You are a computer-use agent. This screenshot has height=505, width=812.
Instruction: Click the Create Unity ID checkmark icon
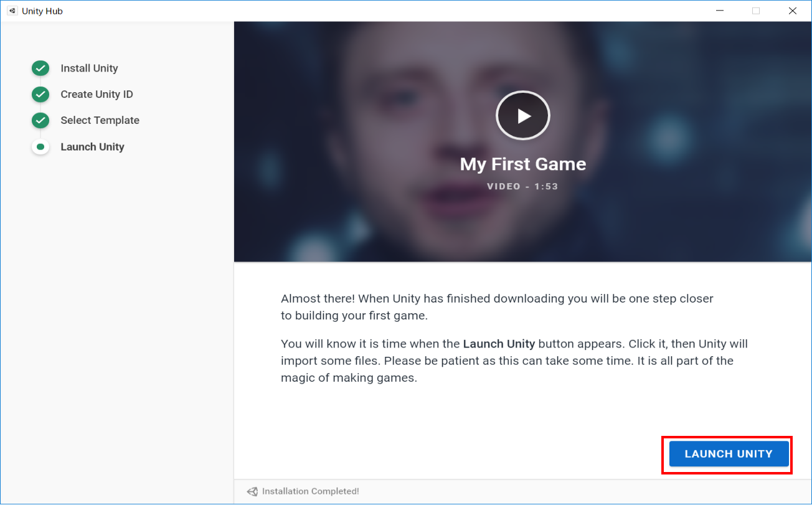point(40,95)
